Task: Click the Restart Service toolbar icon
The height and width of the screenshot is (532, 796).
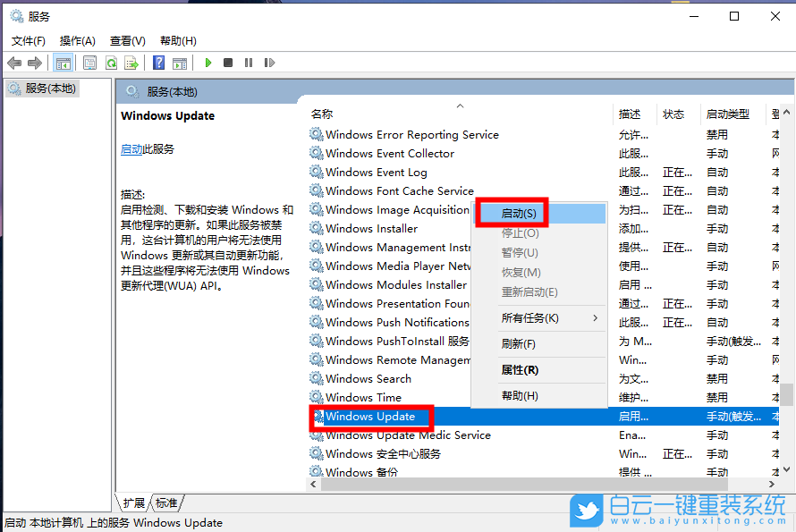Action: point(270,63)
